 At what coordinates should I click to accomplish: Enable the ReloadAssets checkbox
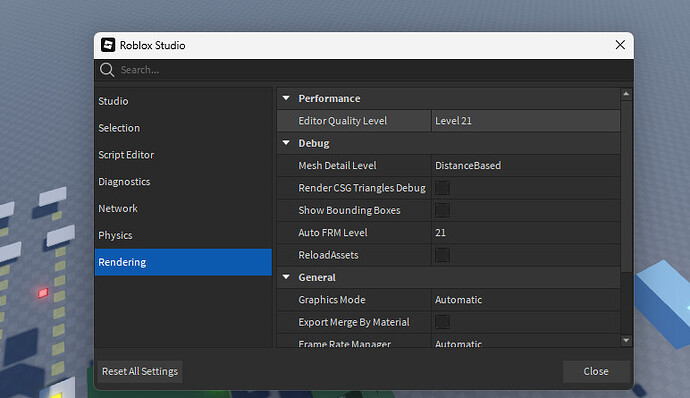[x=442, y=255]
